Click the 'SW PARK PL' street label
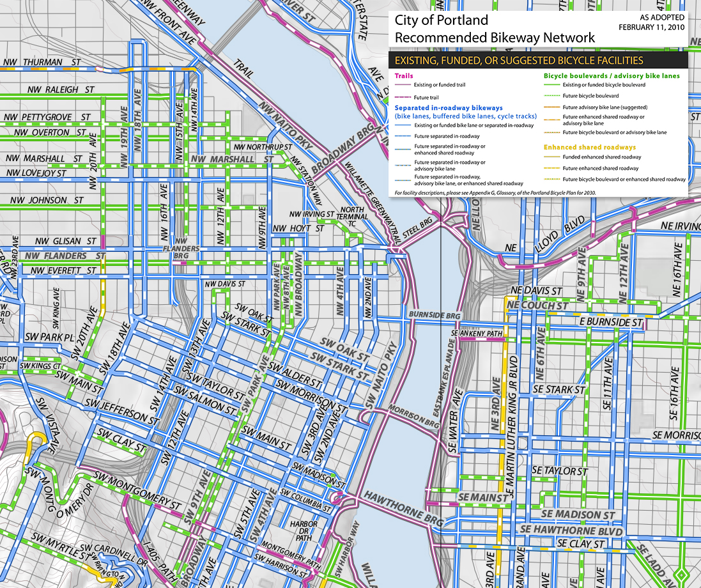The image size is (701, 588). 49,337
